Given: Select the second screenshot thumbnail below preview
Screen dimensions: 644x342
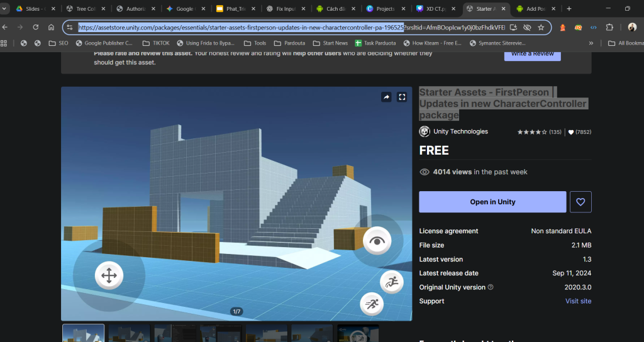Looking at the screenshot, I should pyautogui.click(x=129, y=333).
